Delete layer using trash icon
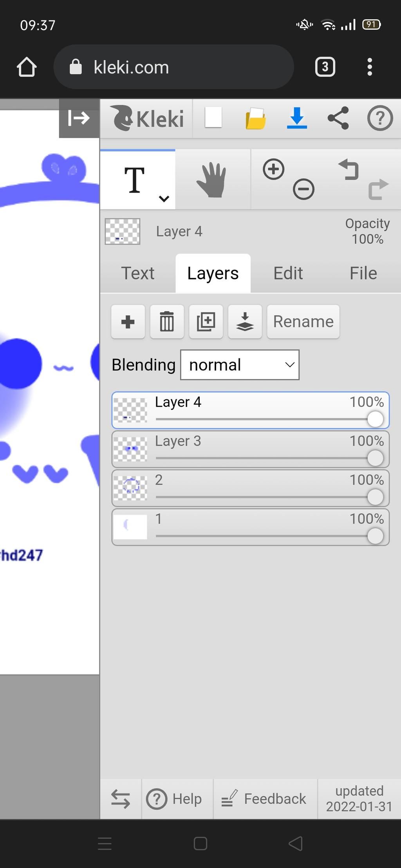This screenshot has width=401, height=868. tap(167, 322)
